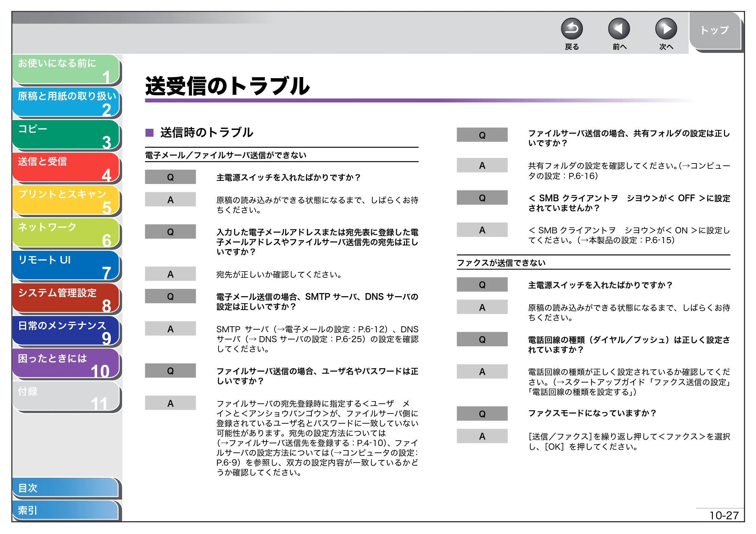Click the page number 10-27
This screenshot has width=756, height=534.
[x=724, y=515]
